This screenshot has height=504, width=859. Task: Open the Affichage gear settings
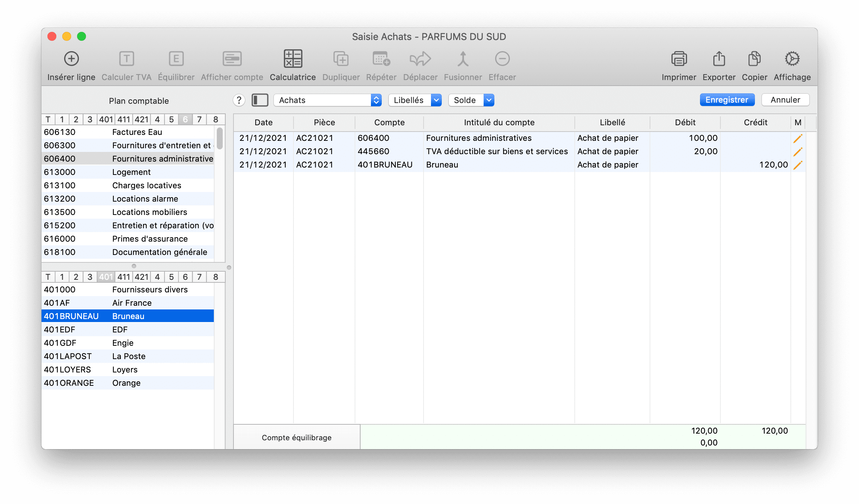(792, 59)
